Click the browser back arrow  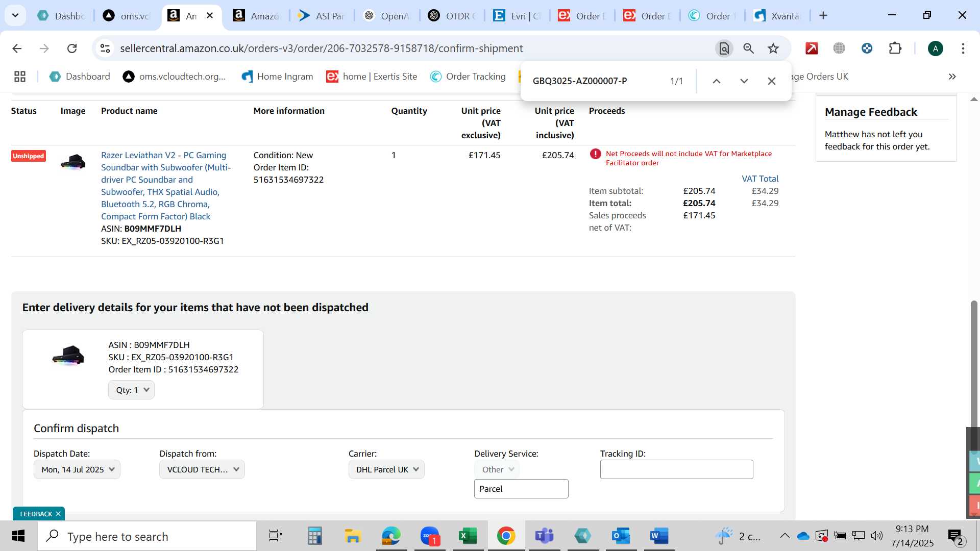coord(17,48)
